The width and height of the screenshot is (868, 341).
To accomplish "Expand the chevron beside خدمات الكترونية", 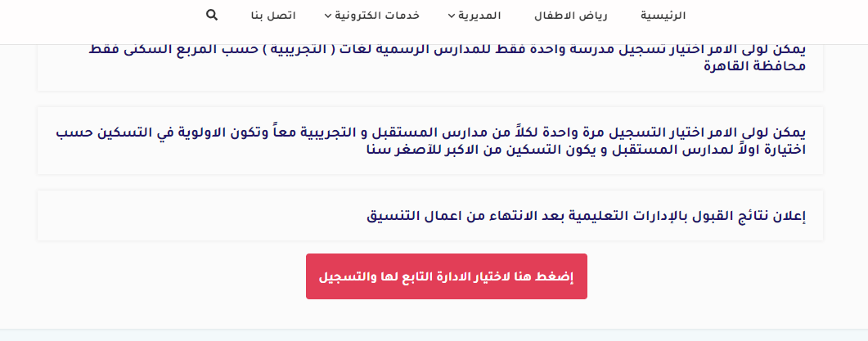I will [327, 16].
